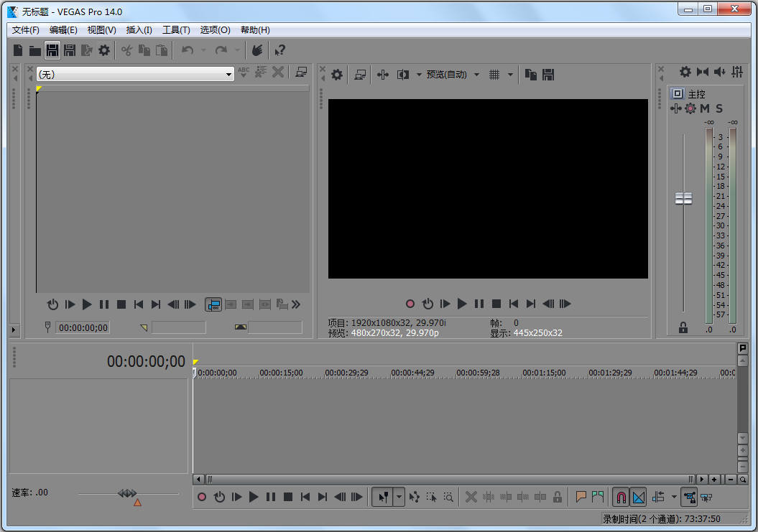
Task: Save a snapshot of the video preview
Action: coord(548,74)
